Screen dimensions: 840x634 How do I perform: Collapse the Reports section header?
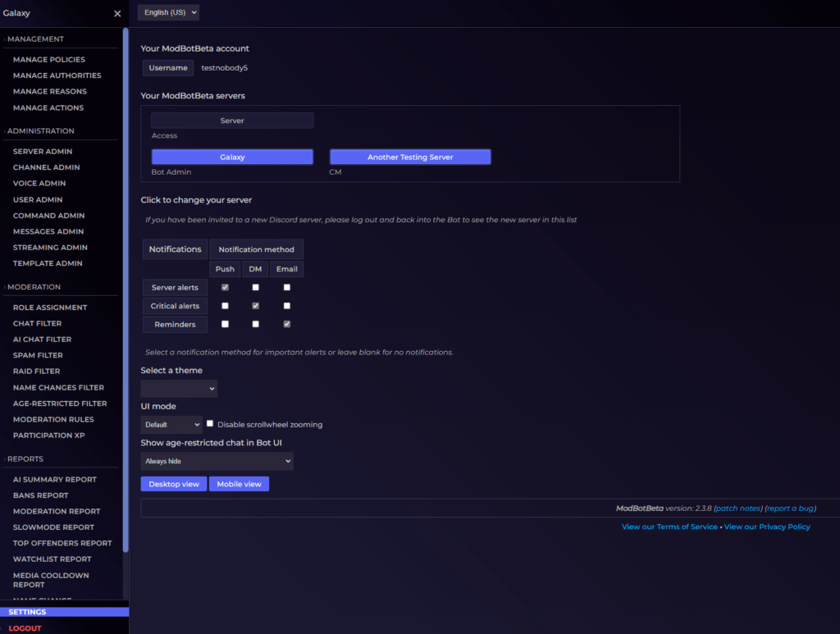[x=25, y=459]
